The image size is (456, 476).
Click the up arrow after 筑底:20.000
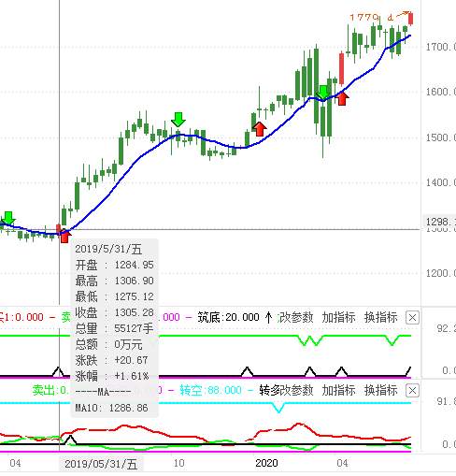coord(268,318)
